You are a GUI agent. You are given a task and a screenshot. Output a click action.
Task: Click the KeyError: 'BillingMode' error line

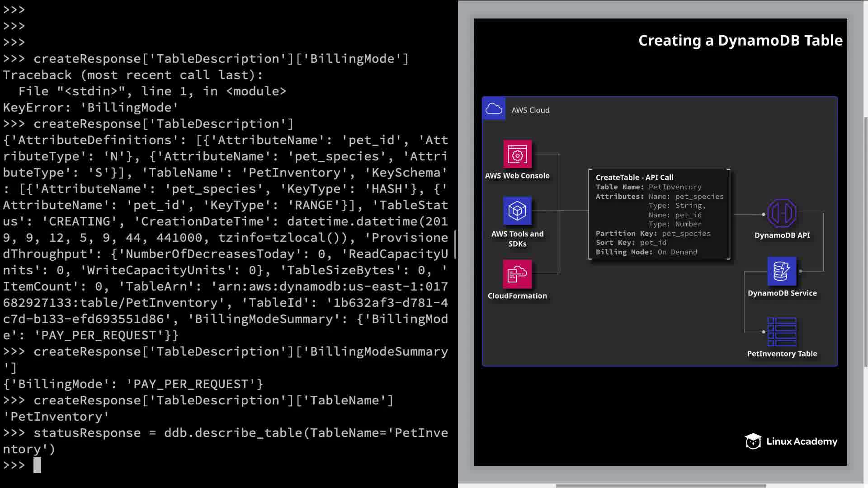(90, 108)
